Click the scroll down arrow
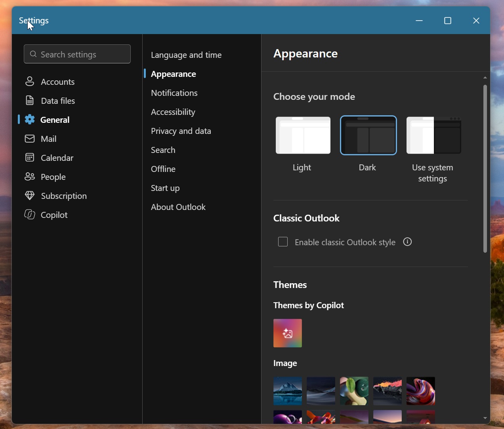The width and height of the screenshot is (504, 429). click(x=485, y=418)
